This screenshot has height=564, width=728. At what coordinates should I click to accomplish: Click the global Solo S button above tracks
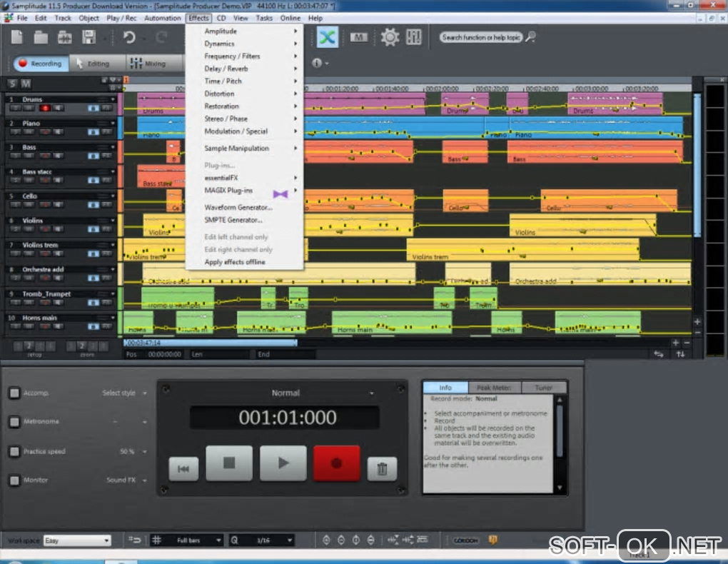pos(12,84)
